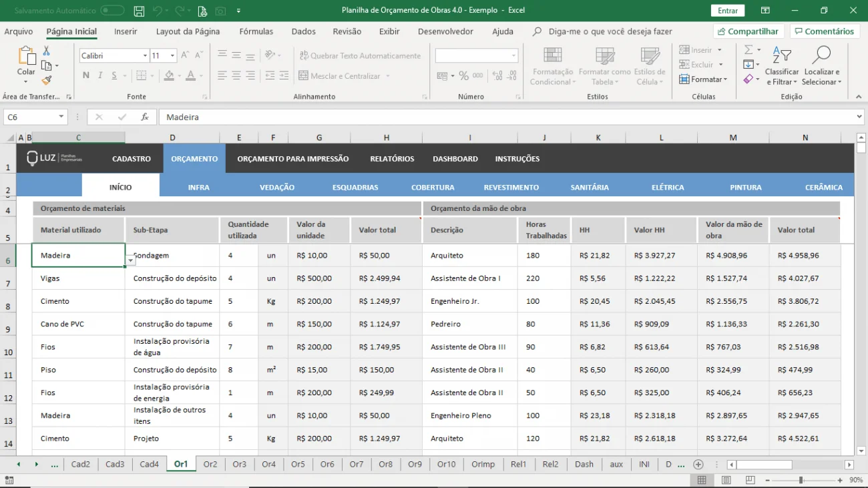Open the Formatar dropdown in Células
Screen dimensions: 868x488
click(703, 79)
